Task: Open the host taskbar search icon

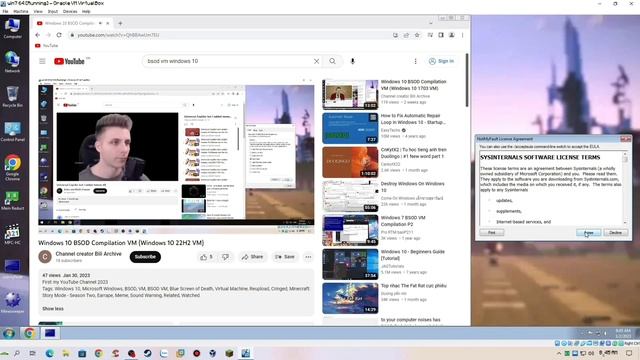Action: tap(17, 353)
